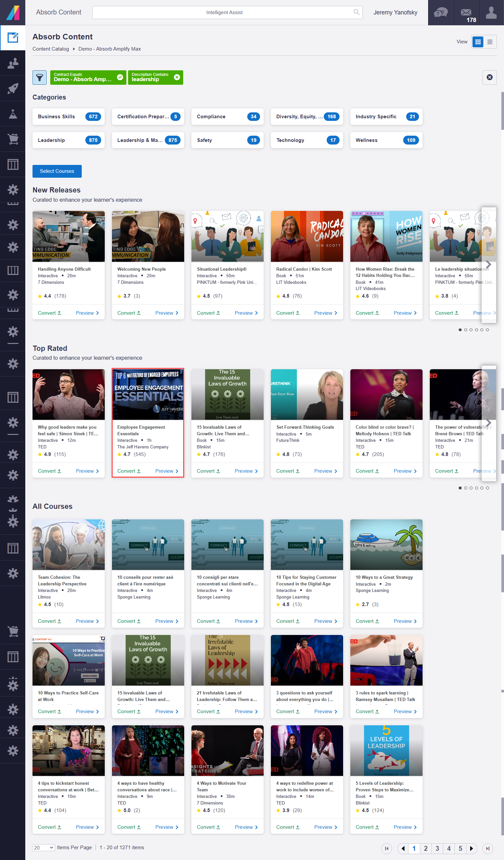Screen dimensions: 504x860
Task: Click the How Women Rise thumbnail
Action: pyautogui.click(x=386, y=236)
